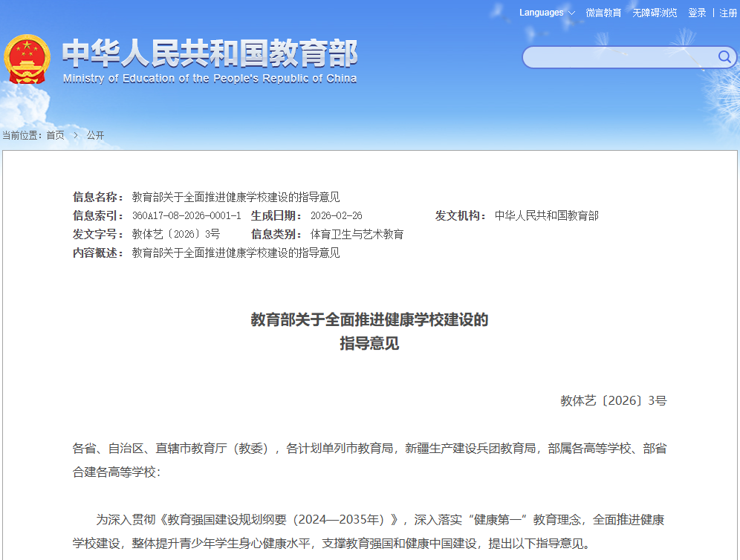Click the English Ministry of Education subtitle
Image resolution: width=740 pixels, height=560 pixels.
210,79
